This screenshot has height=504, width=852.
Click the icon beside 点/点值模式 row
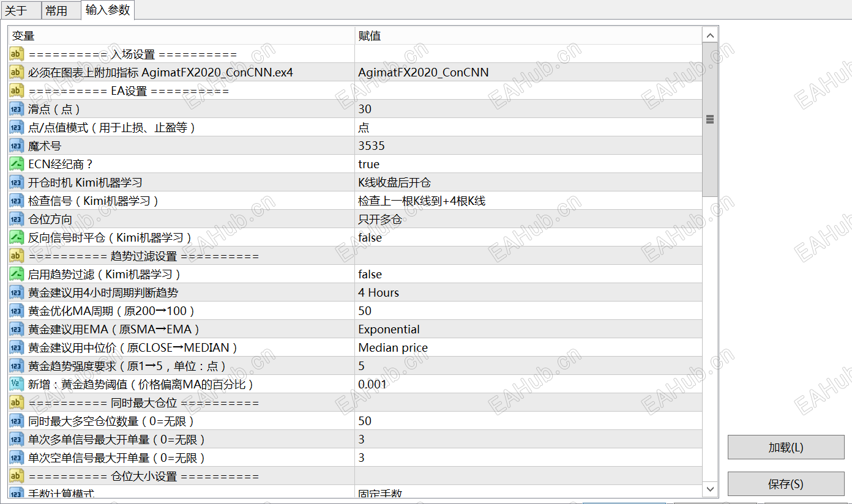[x=17, y=127]
